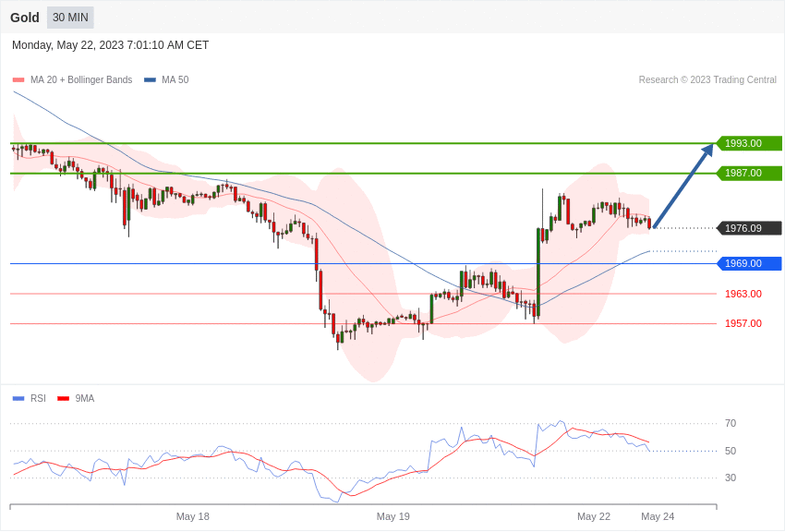Screen dimensions: 785x532
Task: Click the MA 50 legend color swatch
Action: click(150, 79)
